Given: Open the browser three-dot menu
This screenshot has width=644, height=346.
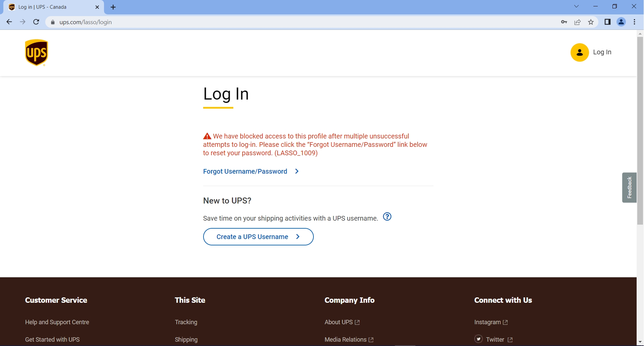Looking at the screenshot, I should point(635,22).
